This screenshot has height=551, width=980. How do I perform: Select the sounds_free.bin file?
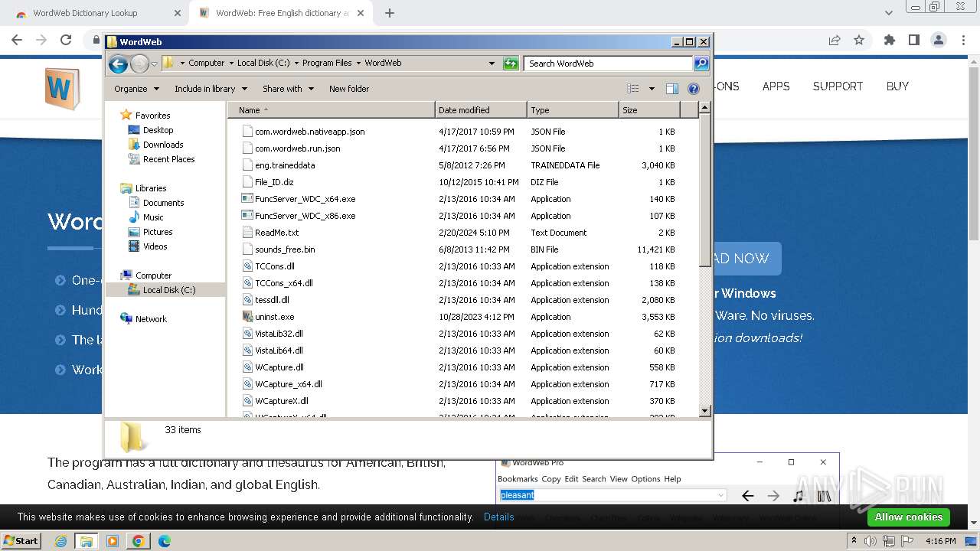[x=285, y=249]
